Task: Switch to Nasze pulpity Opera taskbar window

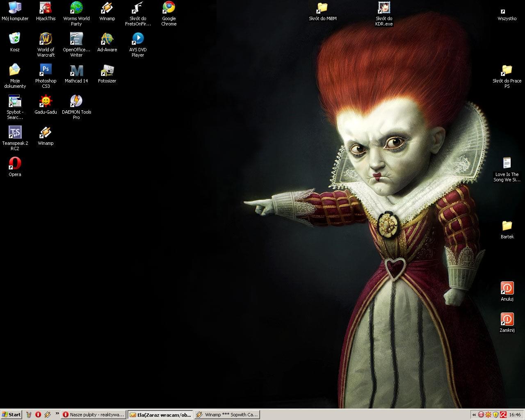Action: [94, 415]
